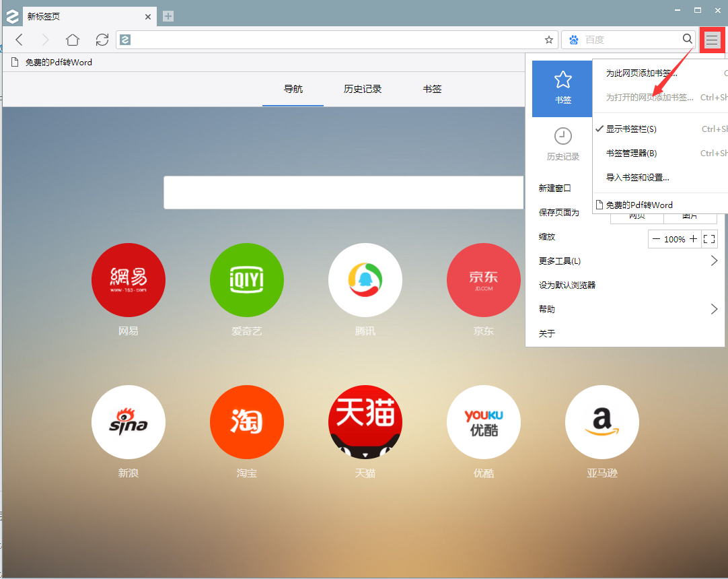
Task: Expand the 帮助 submenu arrow
Action: coord(714,309)
